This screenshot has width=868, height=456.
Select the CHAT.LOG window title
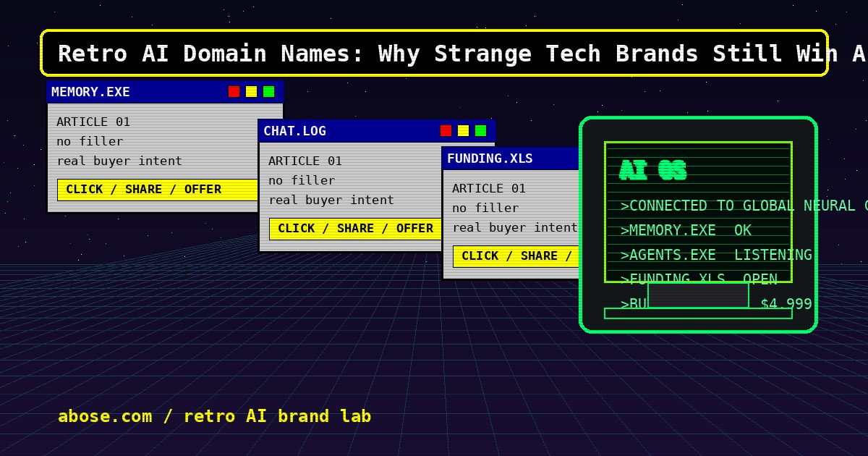[294, 131]
